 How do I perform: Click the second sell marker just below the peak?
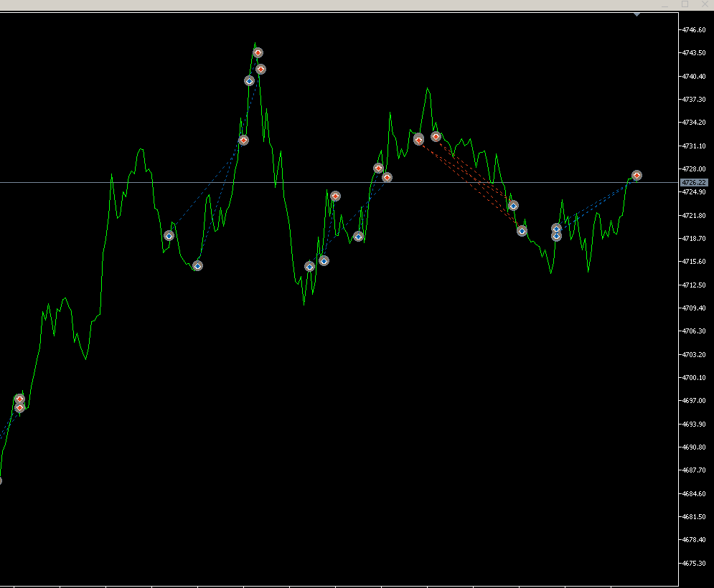point(260,69)
